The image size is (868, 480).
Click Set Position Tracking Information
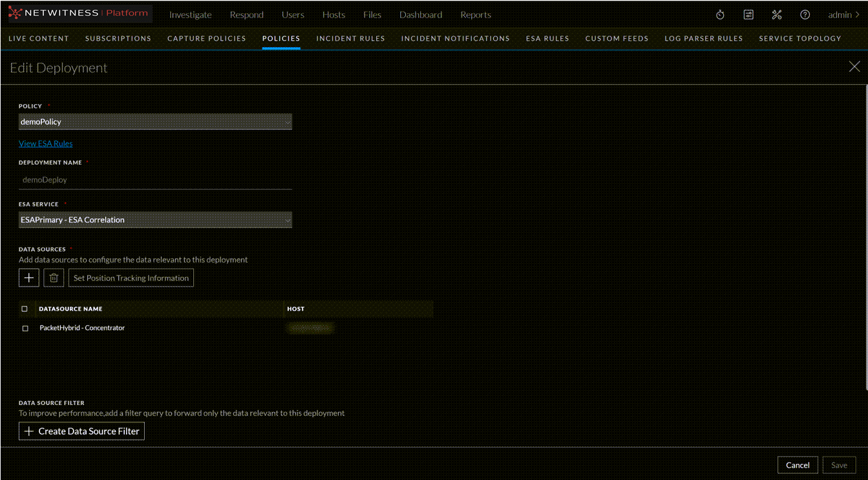(x=131, y=278)
